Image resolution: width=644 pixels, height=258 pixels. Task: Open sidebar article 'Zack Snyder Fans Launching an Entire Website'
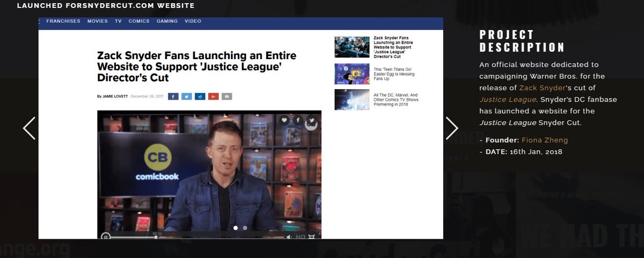[396, 47]
